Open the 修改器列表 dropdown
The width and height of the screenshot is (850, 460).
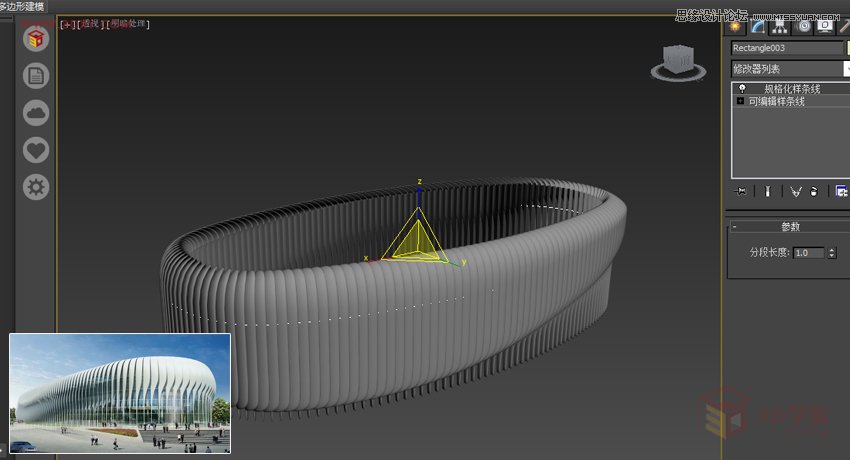tap(788, 69)
